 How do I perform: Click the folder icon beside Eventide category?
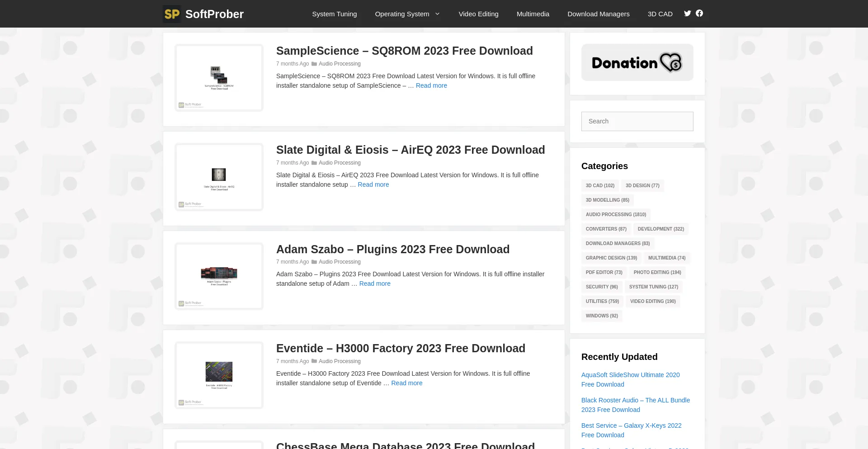coord(314,361)
